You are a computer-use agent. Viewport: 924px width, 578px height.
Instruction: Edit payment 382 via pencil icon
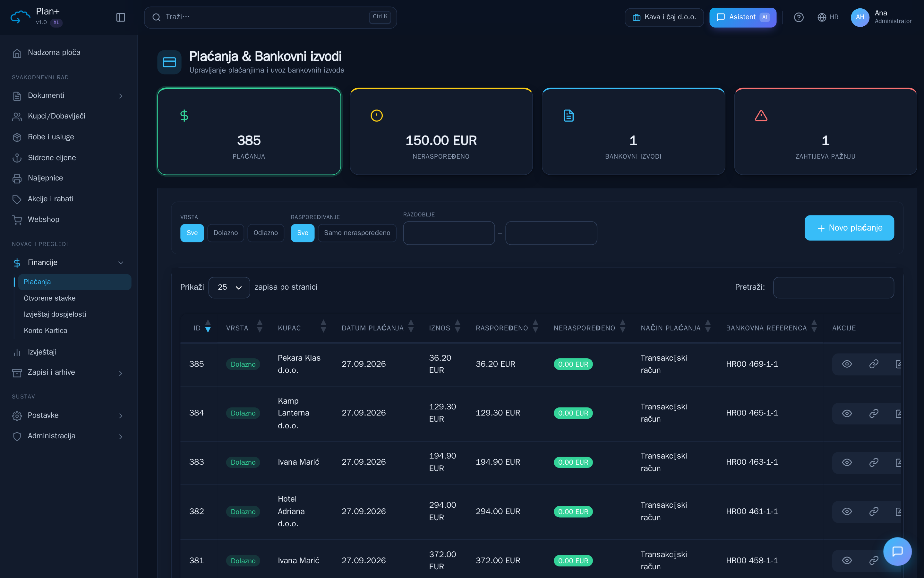[x=898, y=512]
